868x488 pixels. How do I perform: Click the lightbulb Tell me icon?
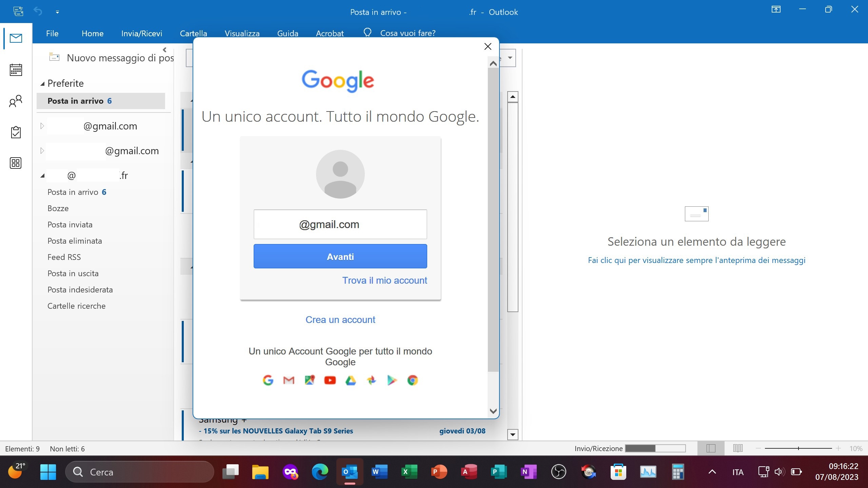click(x=367, y=33)
